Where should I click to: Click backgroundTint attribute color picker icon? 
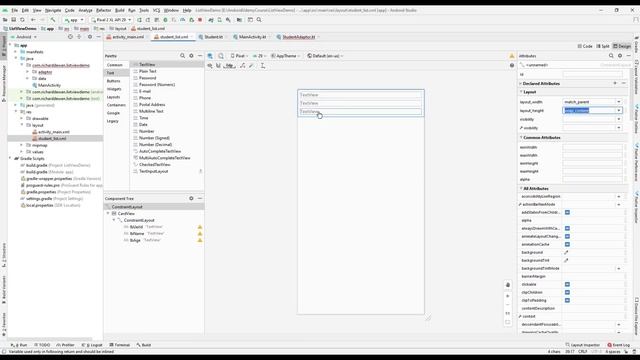point(566,260)
